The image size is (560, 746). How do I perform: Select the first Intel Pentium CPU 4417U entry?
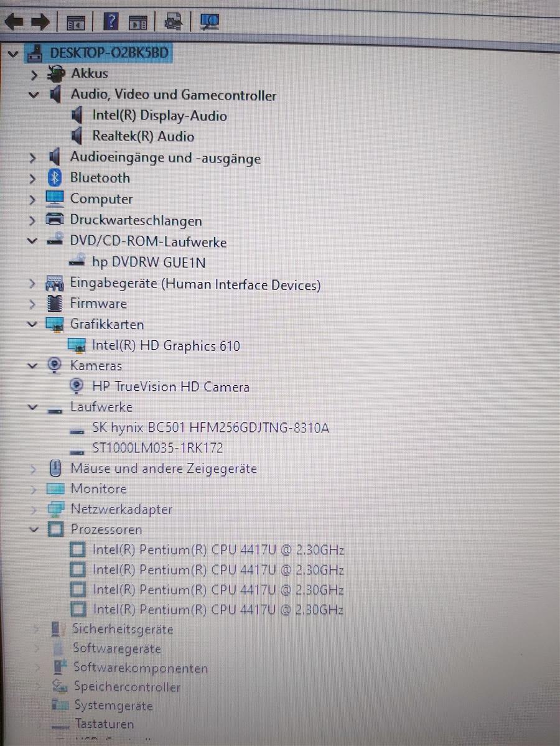pyautogui.click(x=218, y=550)
